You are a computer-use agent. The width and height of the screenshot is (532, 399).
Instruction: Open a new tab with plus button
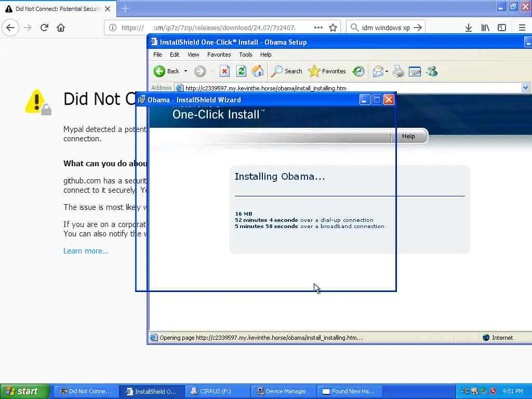tap(125, 8)
